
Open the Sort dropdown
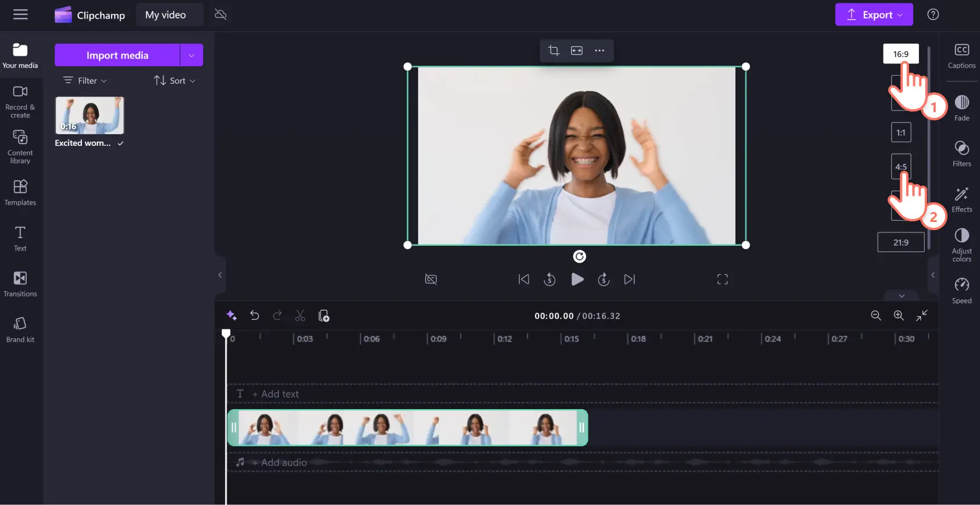tap(174, 81)
